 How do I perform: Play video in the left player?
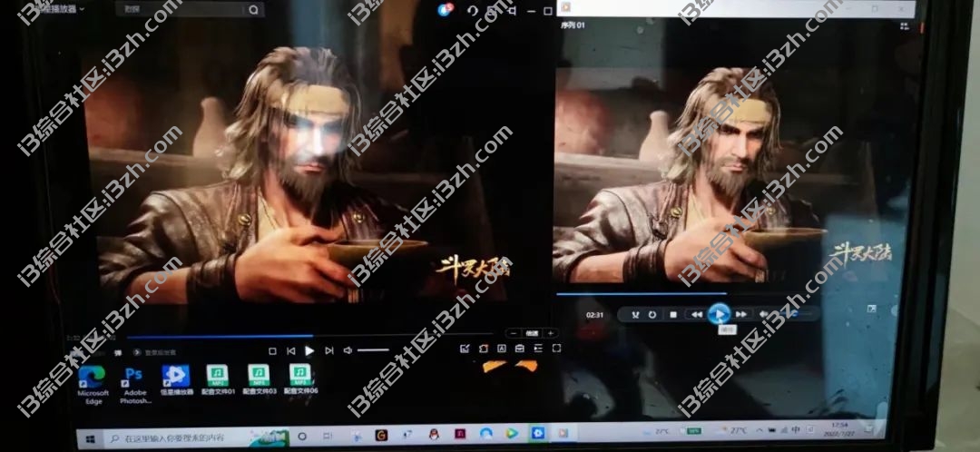309,350
